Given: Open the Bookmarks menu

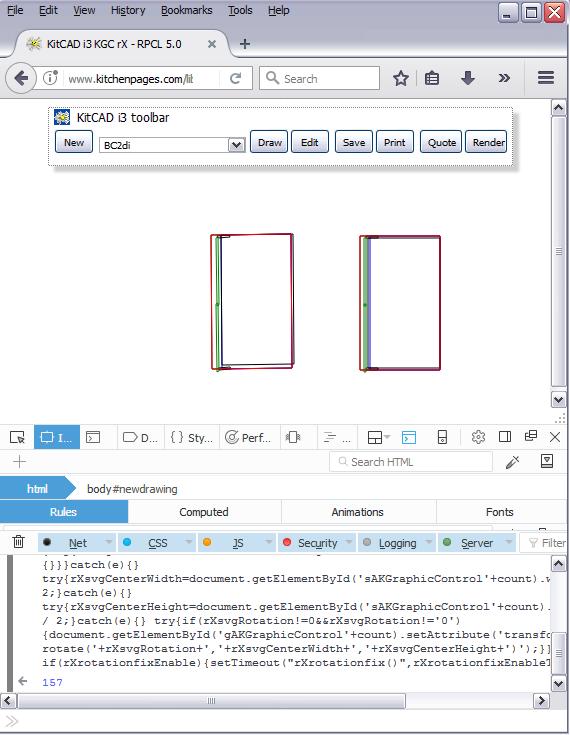Looking at the screenshot, I should pos(186,10).
